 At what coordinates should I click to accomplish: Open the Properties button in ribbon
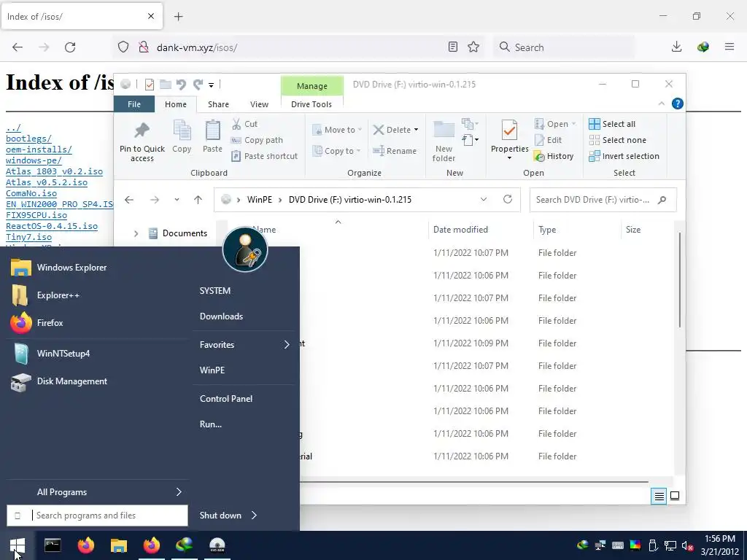[x=509, y=140]
